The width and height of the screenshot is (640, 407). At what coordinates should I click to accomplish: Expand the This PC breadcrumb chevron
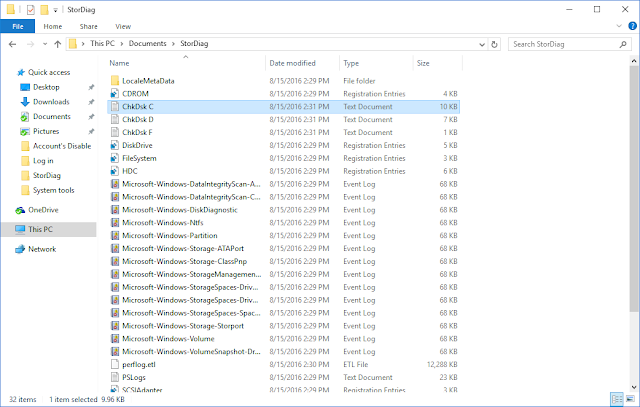pyautogui.click(x=122, y=44)
